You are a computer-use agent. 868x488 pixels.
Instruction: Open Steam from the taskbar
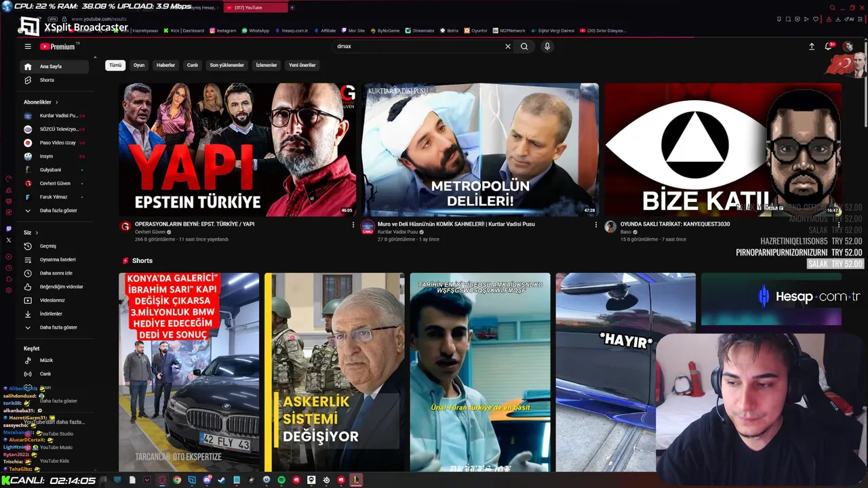(x=222, y=481)
